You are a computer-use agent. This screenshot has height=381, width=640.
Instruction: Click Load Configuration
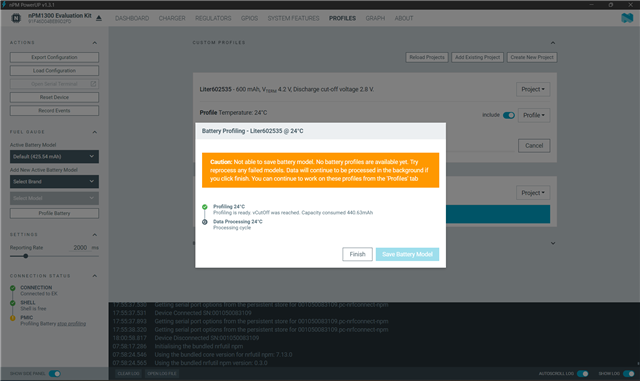tap(54, 71)
